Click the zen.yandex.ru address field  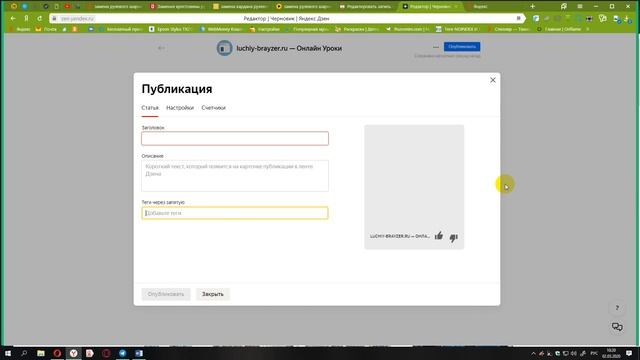pos(77,18)
